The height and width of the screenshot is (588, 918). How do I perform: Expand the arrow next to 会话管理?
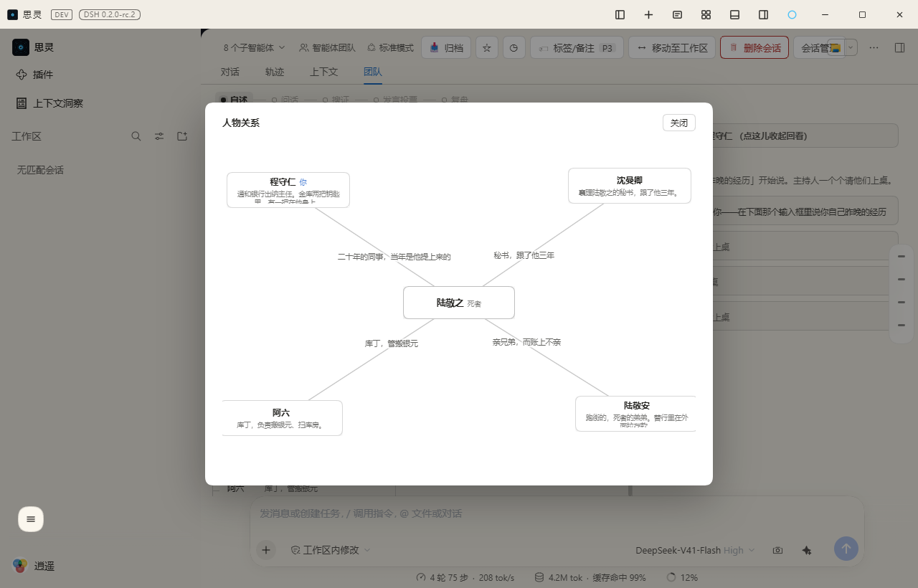pos(851,47)
